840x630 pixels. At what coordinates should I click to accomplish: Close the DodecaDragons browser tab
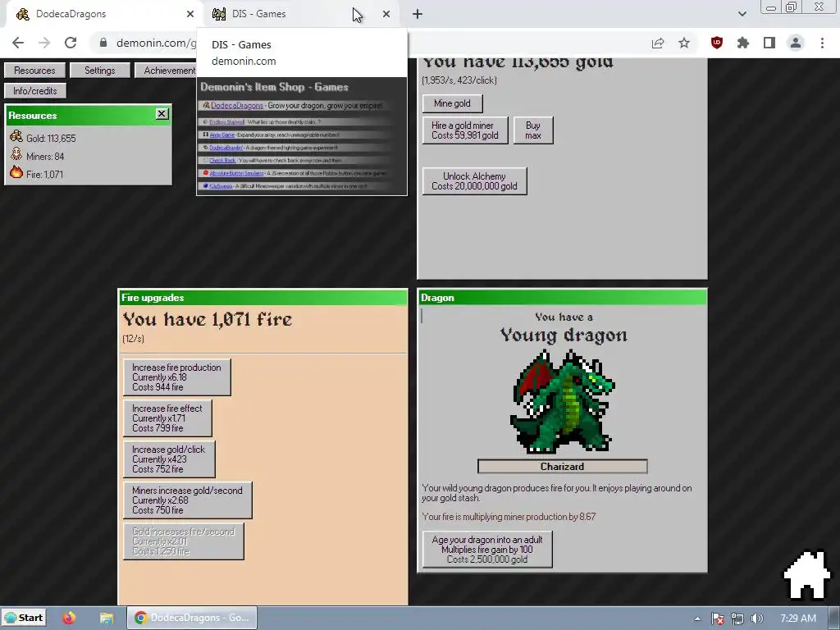pyautogui.click(x=190, y=14)
